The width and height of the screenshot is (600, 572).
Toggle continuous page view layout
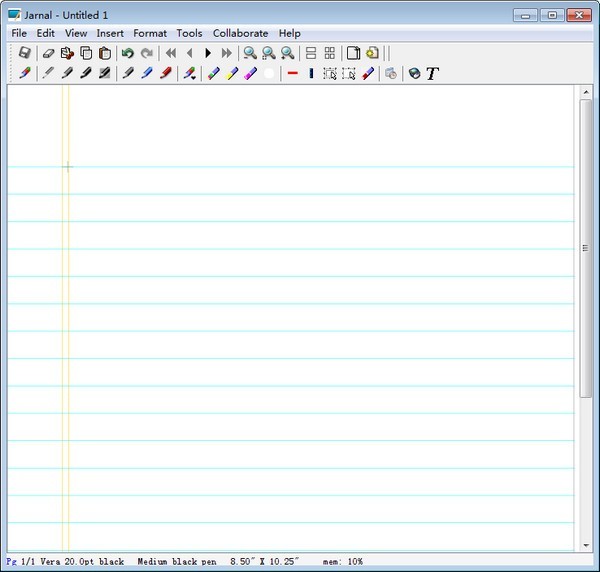click(310, 53)
